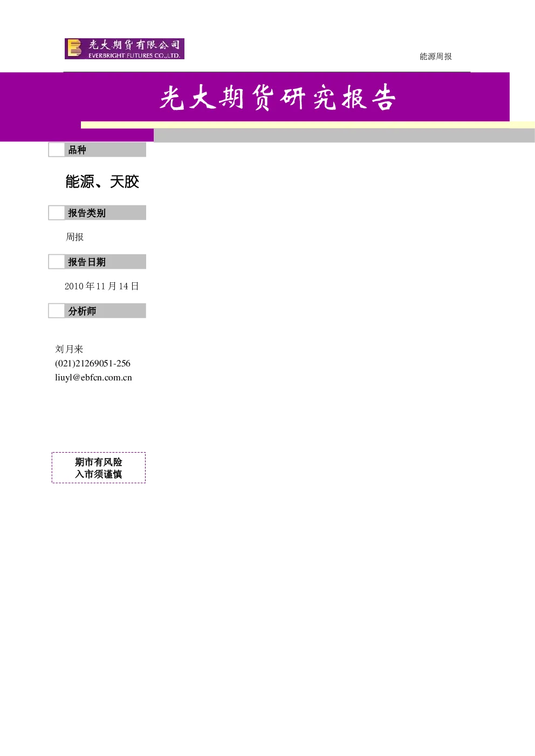Select the 报告日期 section heading
535x756 pixels.
(87, 262)
